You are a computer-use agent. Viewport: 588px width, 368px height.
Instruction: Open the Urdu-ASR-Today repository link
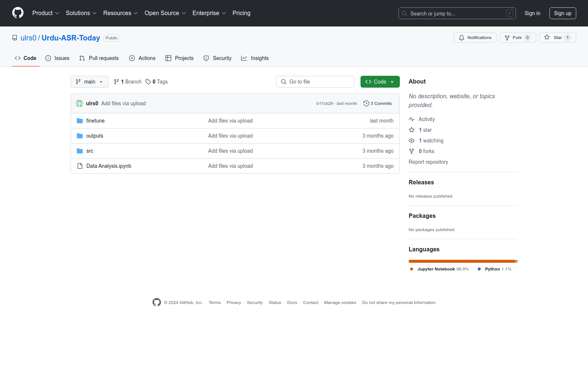tap(71, 38)
